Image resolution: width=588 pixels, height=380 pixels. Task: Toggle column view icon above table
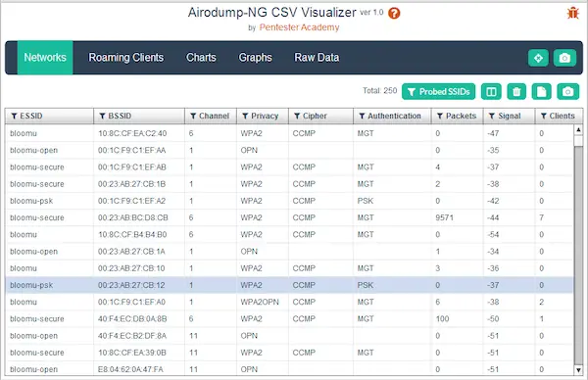click(491, 92)
